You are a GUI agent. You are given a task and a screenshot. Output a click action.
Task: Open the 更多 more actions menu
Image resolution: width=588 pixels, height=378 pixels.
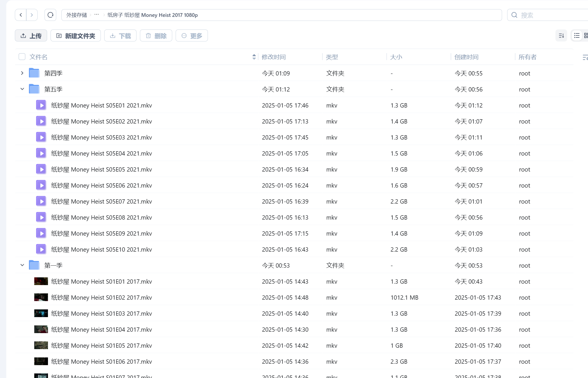click(x=192, y=35)
